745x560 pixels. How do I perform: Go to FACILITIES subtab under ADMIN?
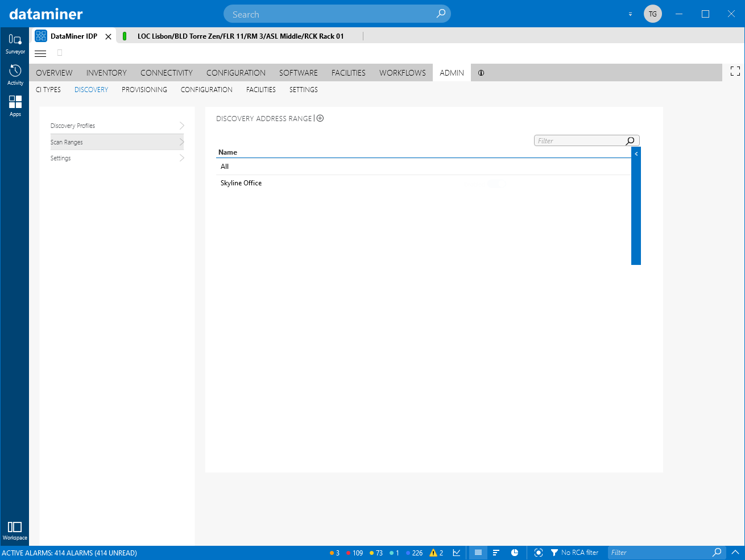click(261, 90)
